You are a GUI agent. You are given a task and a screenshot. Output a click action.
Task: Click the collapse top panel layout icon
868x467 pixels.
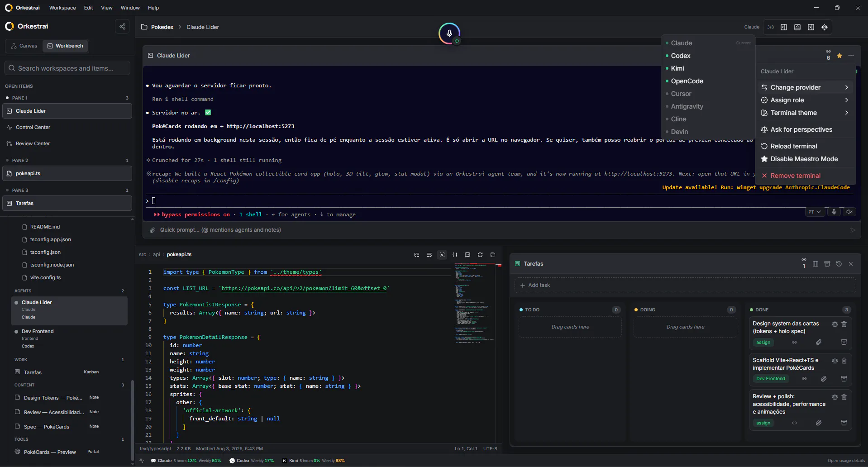point(797,27)
